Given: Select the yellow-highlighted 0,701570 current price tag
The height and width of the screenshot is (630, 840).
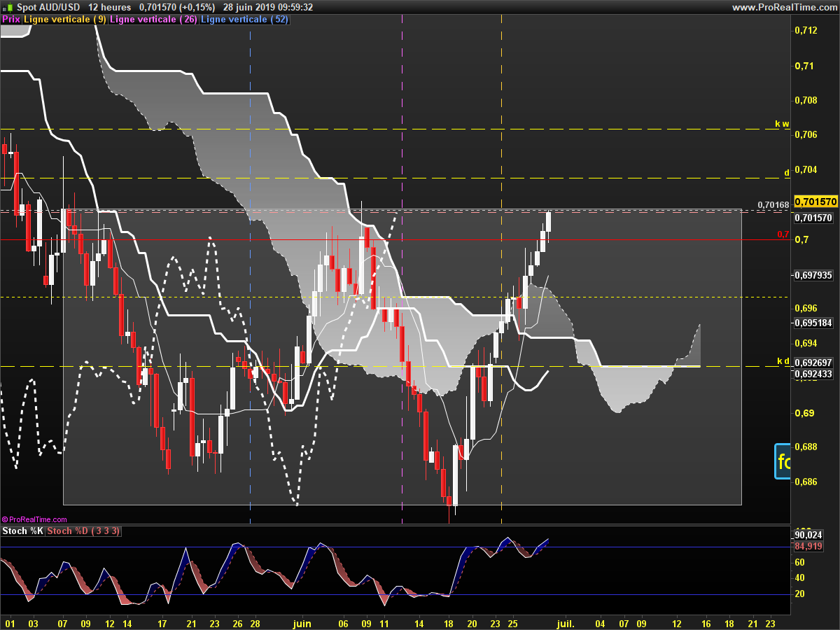Looking at the screenshot, I should 815,202.
